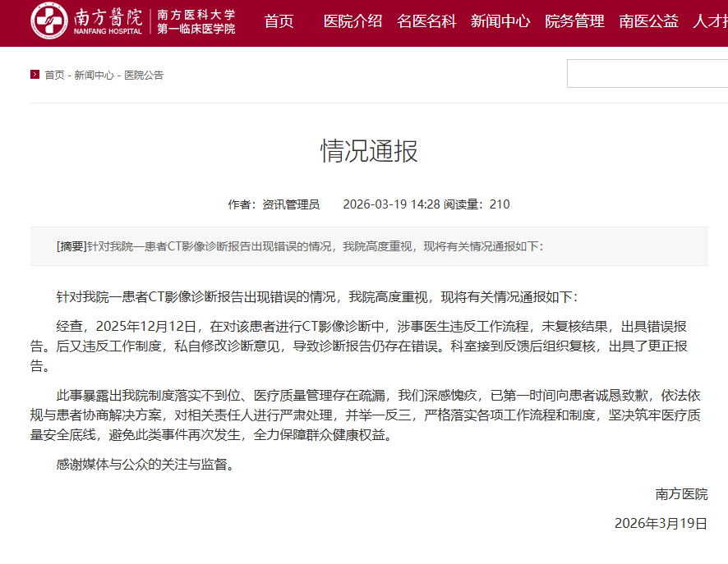728x564 pixels.
Task: Click the 南方医科大学 第一临床医学院 header text
Action: [x=196, y=22]
